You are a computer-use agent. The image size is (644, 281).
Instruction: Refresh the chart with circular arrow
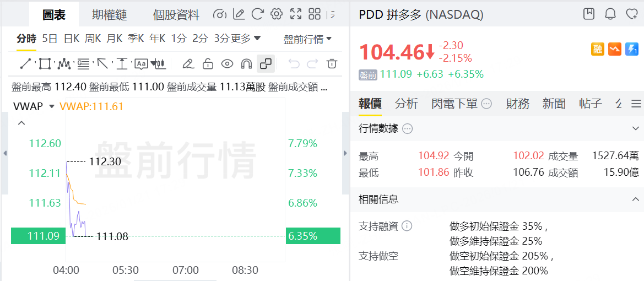tap(257, 14)
